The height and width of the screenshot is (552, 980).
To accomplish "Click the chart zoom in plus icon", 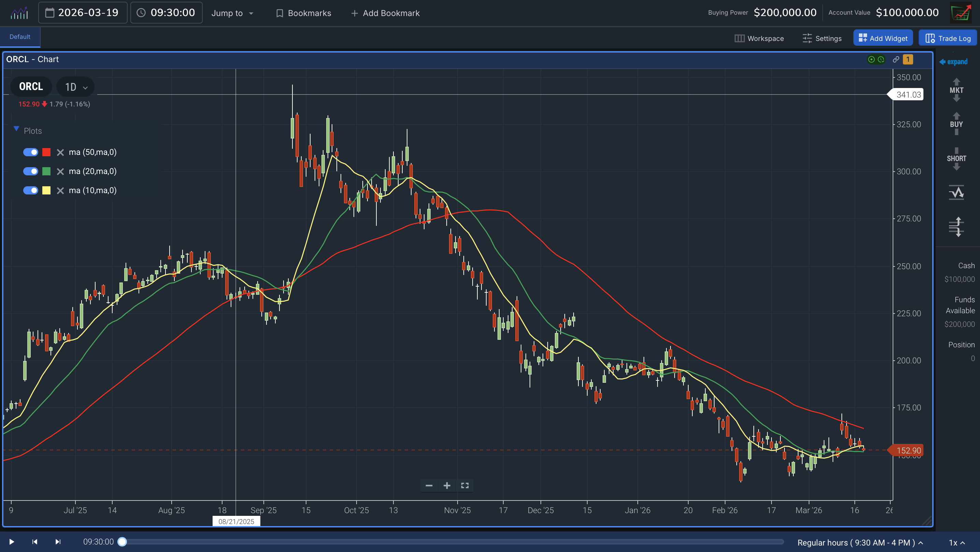I will [x=447, y=485].
